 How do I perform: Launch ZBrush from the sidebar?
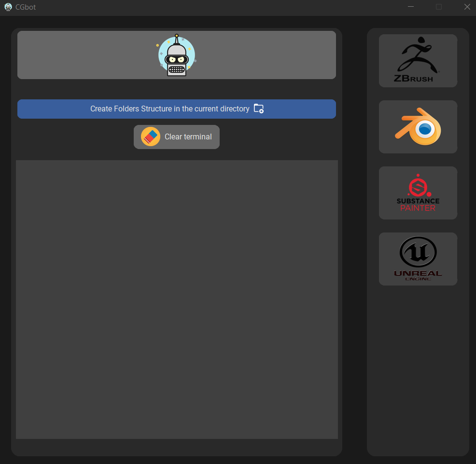tap(418, 61)
